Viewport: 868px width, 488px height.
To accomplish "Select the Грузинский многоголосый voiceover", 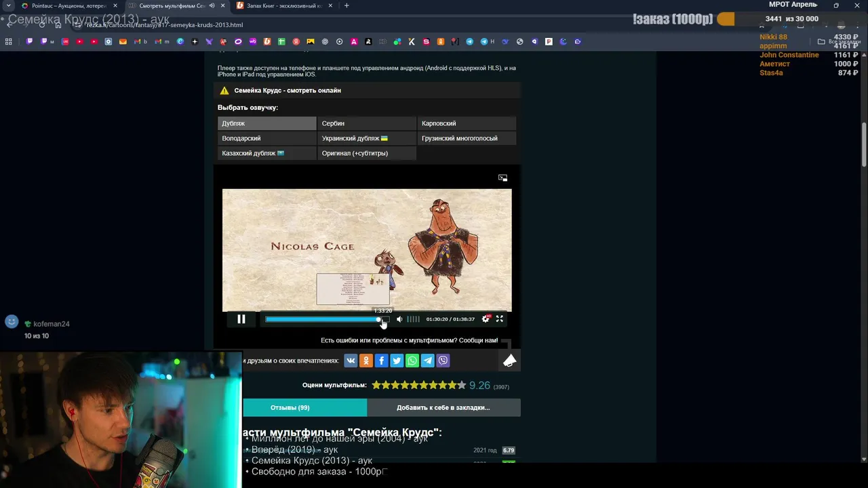I will (467, 138).
